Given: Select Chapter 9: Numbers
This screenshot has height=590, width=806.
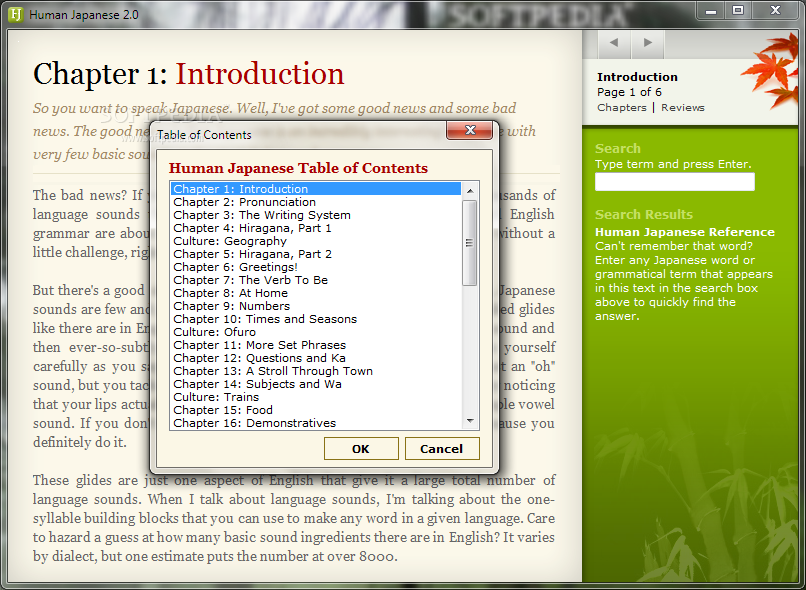Looking at the screenshot, I should point(316,306).
